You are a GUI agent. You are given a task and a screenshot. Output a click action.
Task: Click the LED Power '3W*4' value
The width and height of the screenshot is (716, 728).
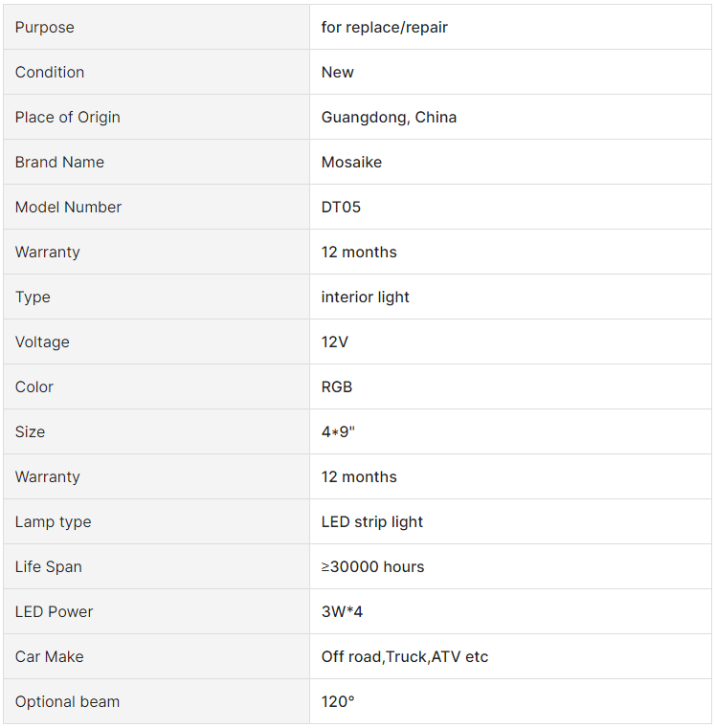coord(342,611)
